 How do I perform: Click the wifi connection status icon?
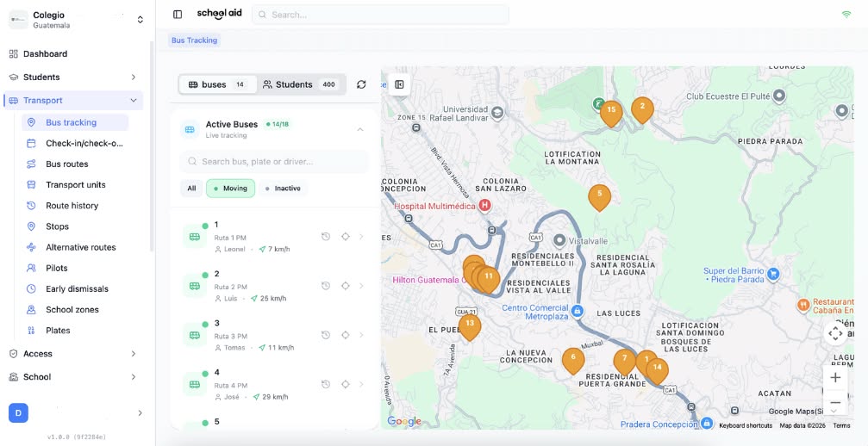[846, 15]
